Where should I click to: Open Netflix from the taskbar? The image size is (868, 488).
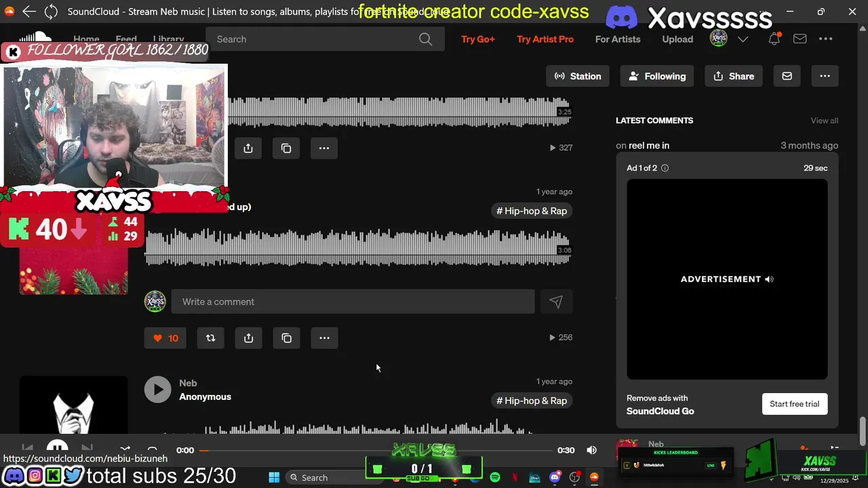tap(515, 478)
